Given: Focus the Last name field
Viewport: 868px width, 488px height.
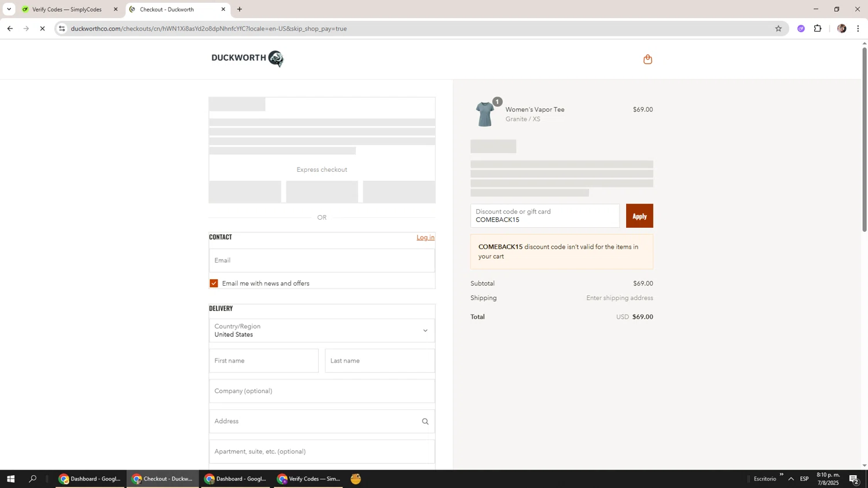Looking at the screenshot, I should (x=380, y=361).
